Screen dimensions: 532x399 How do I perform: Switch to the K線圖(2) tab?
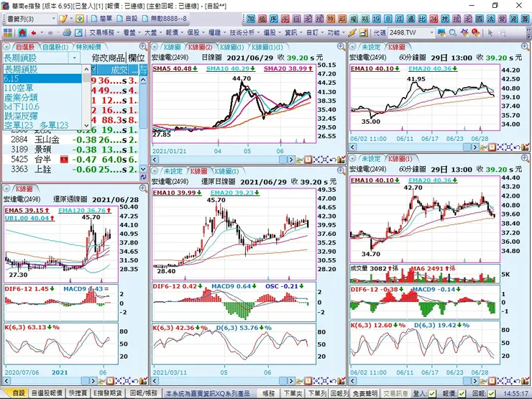(201, 47)
